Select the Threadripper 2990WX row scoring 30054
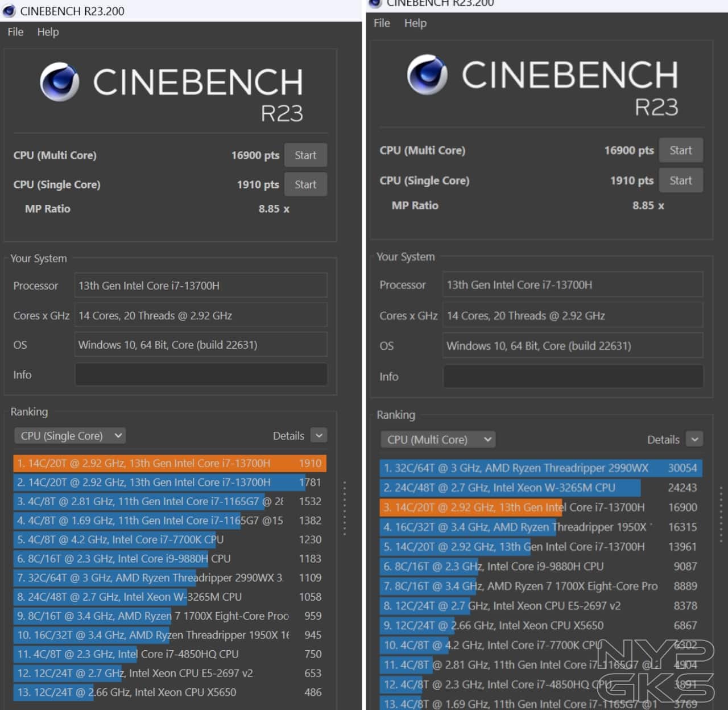This screenshot has height=710, width=728. (x=541, y=468)
